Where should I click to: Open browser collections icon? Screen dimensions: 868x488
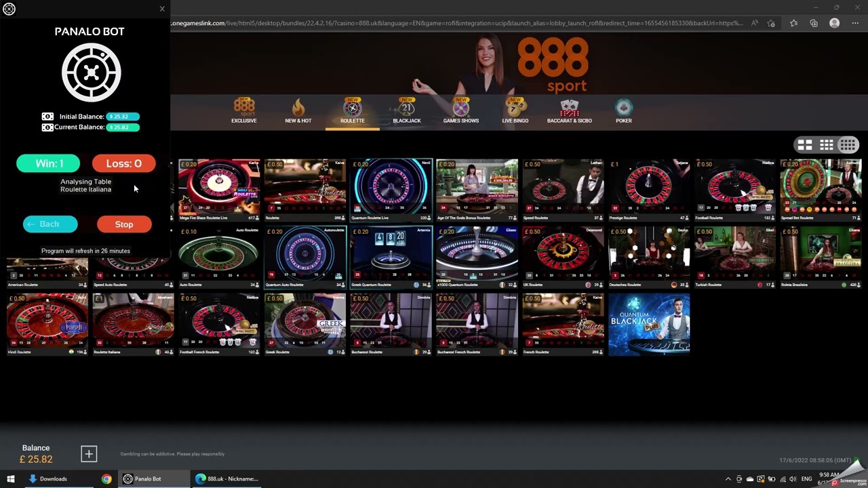pyautogui.click(x=814, y=23)
